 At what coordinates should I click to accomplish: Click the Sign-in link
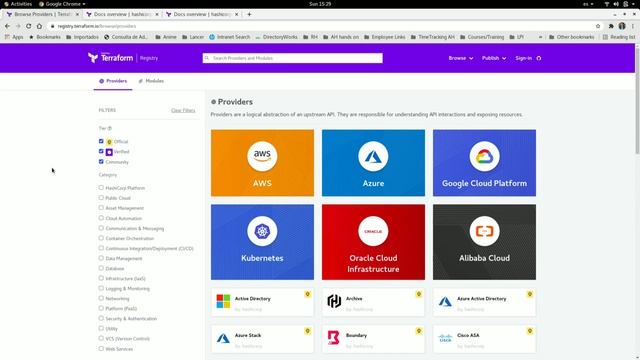(523, 58)
